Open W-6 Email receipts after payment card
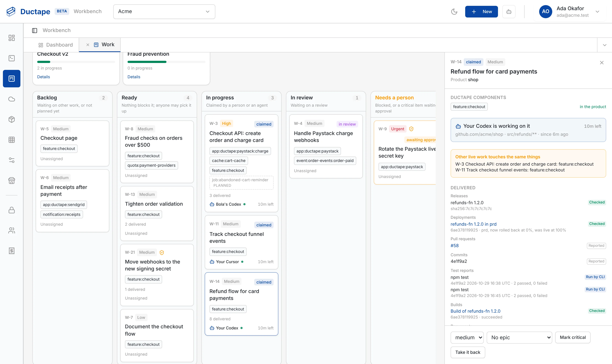The image size is (612, 364). coord(72,201)
